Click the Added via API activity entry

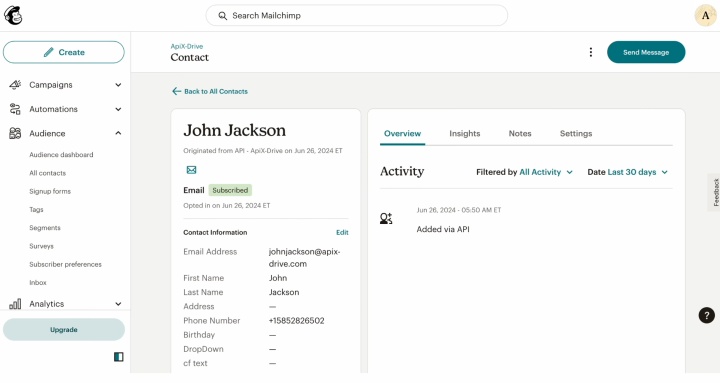point(443,229)
